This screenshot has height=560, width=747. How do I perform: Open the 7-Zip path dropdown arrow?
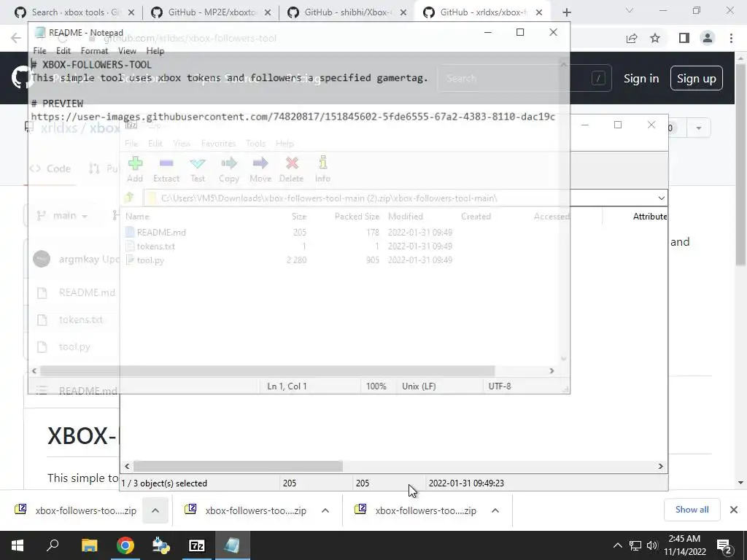pos(661,198)
